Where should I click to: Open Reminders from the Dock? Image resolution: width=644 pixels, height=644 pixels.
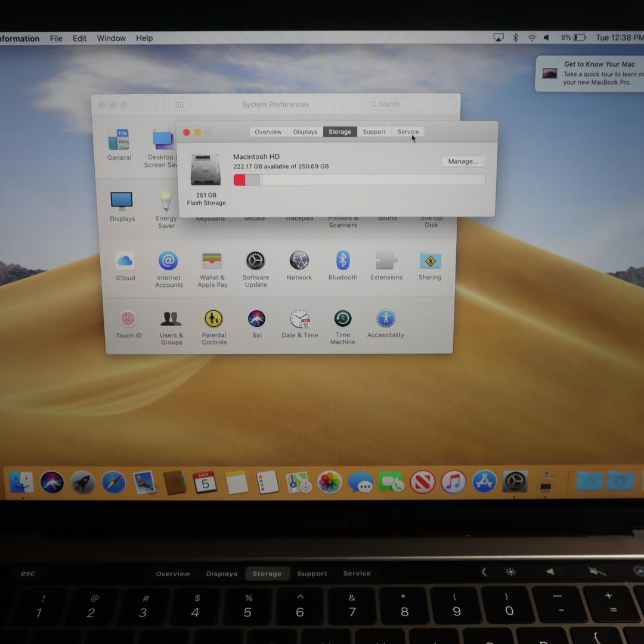(x=267, y=482)
